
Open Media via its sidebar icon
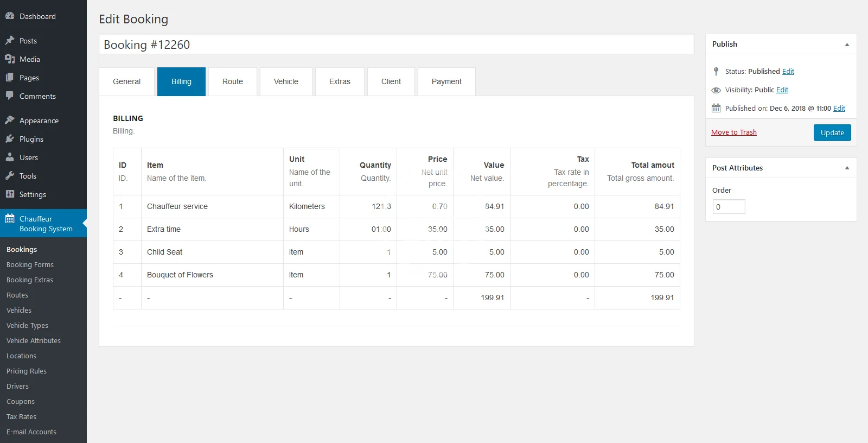[x=10, y=59]
